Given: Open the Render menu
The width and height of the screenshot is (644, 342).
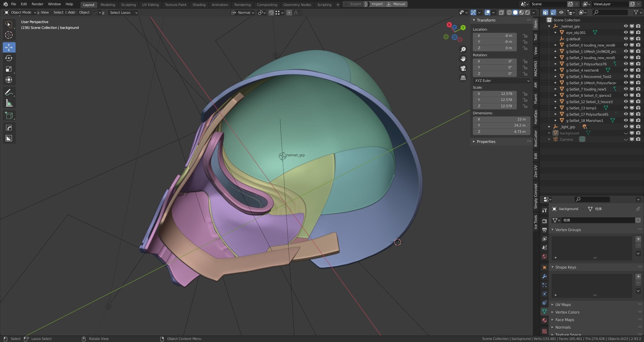Looking at the screenshot, I should [37, 4].
